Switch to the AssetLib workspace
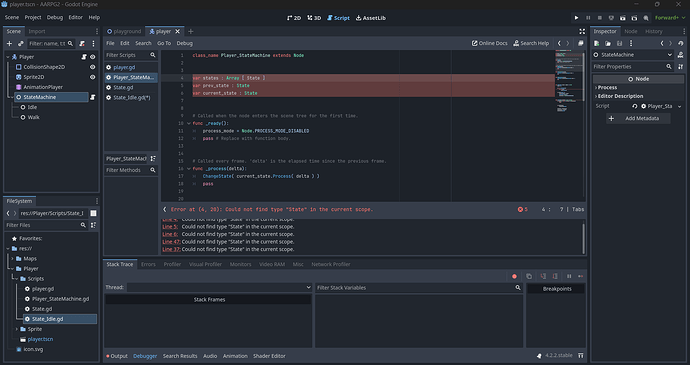 click(371, 18)
